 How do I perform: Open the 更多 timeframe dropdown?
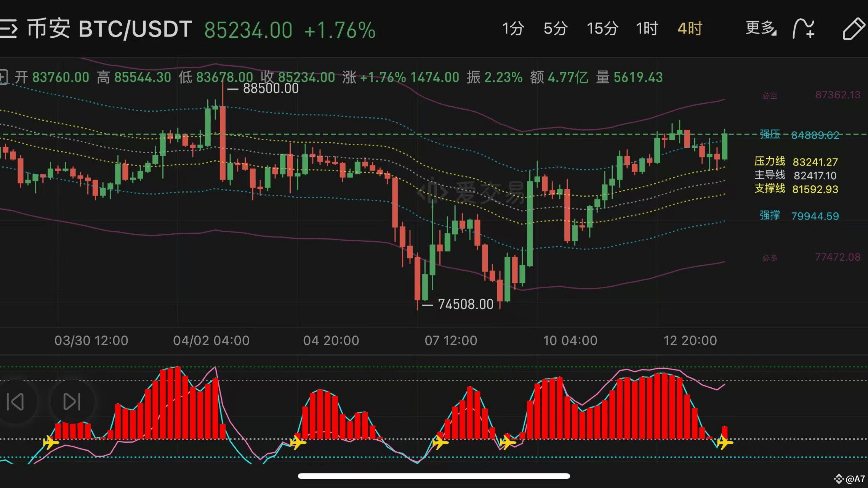[x=761, y=29]
